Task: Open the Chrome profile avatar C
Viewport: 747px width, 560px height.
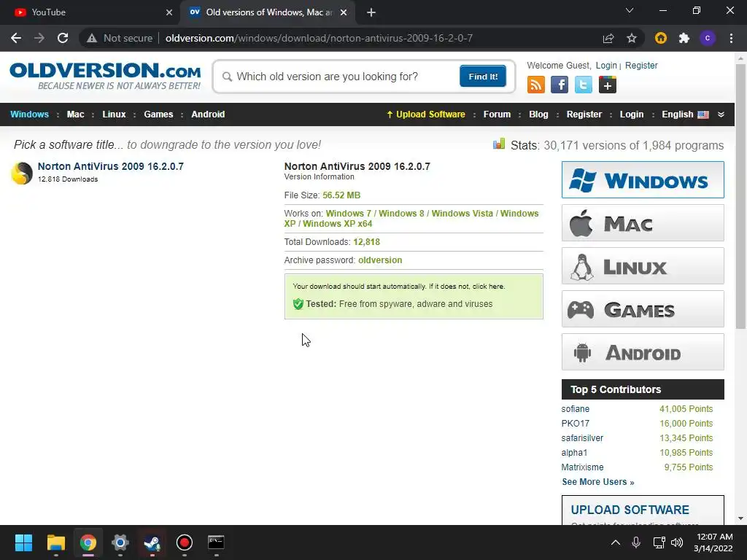Action: pos(708,38)
